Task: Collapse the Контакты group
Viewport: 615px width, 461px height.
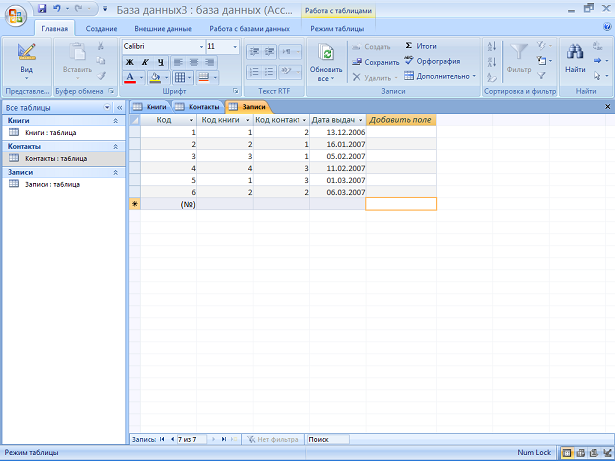Action: (x=116, y=147)
